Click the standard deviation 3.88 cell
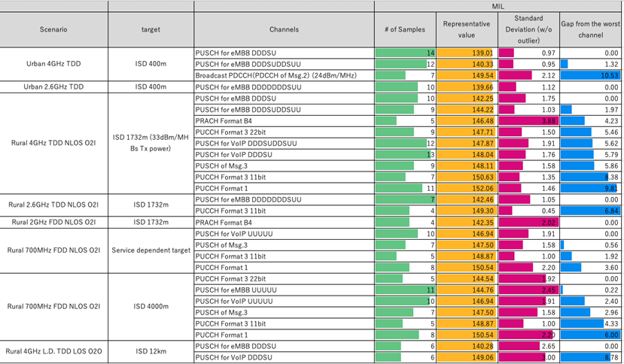The image size is (624, 364). pyautogui.click(x=527, y=121)
